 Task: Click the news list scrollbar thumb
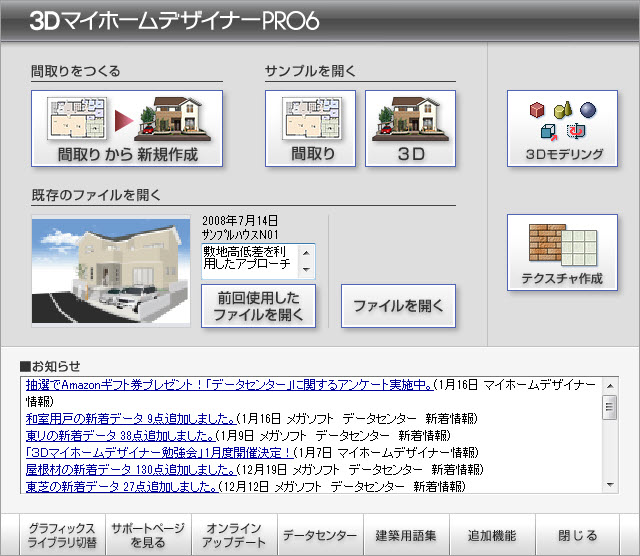(x=610, y=407)
